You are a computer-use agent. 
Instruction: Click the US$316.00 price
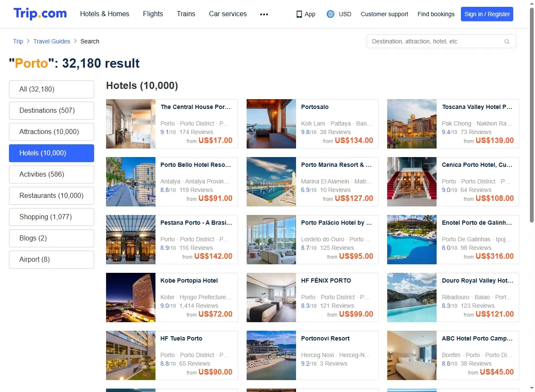[x=495, y=256]
